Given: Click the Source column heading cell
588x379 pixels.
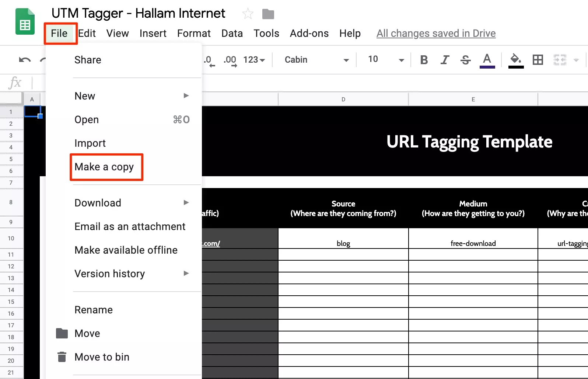Looking at the screenshot, I should pos(343,208).
